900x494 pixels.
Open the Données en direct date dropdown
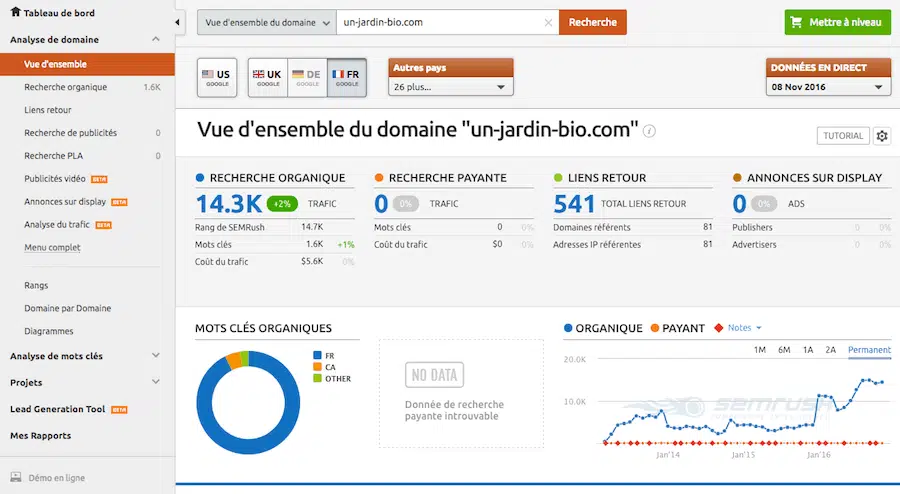point(827,87)
